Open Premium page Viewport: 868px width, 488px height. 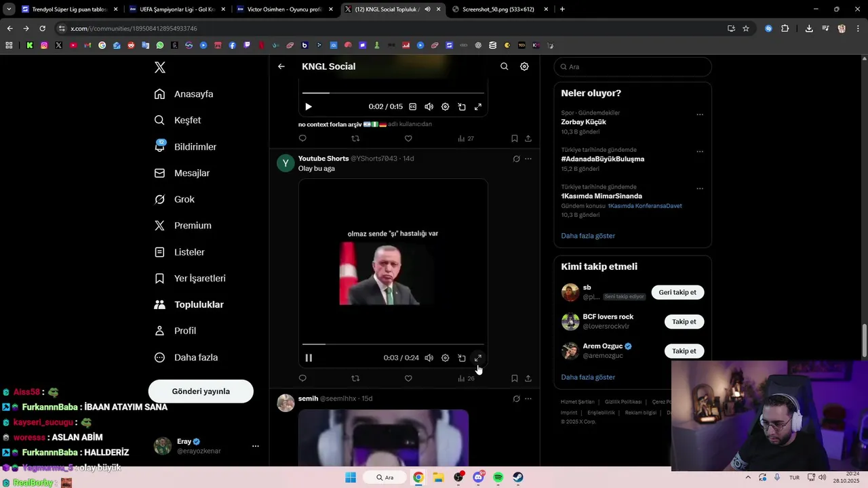tap(183, 225)
